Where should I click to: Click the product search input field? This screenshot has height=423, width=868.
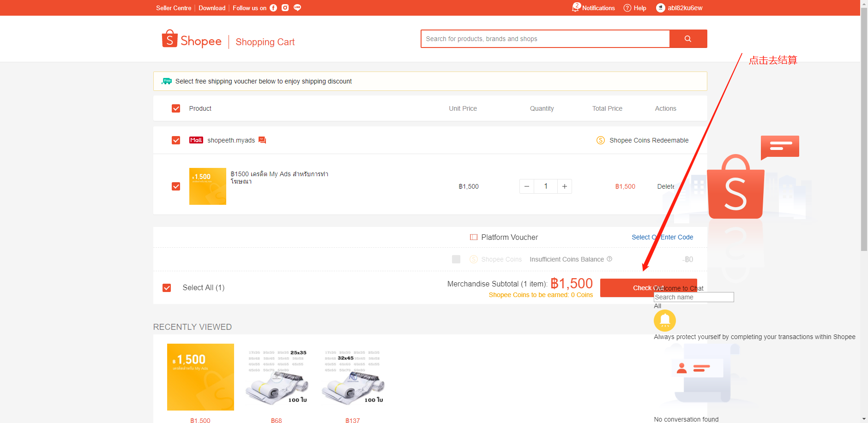coord(545,39)
